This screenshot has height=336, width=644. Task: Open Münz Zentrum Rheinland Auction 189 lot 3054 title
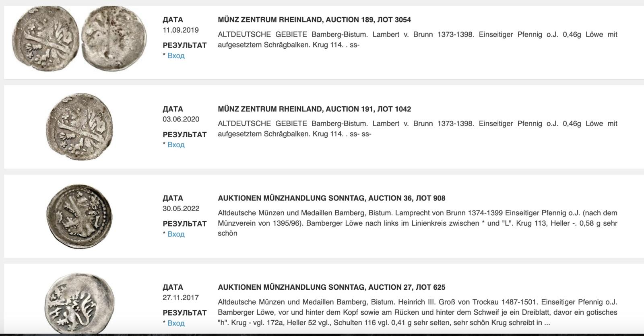click(x=314, y=20)
